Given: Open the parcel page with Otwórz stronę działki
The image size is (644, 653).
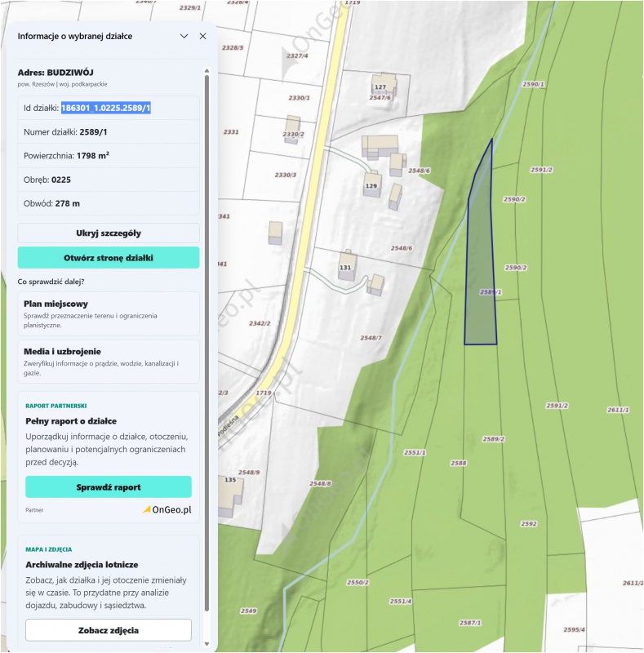Looking at the screenshot, I should (109, 258).
